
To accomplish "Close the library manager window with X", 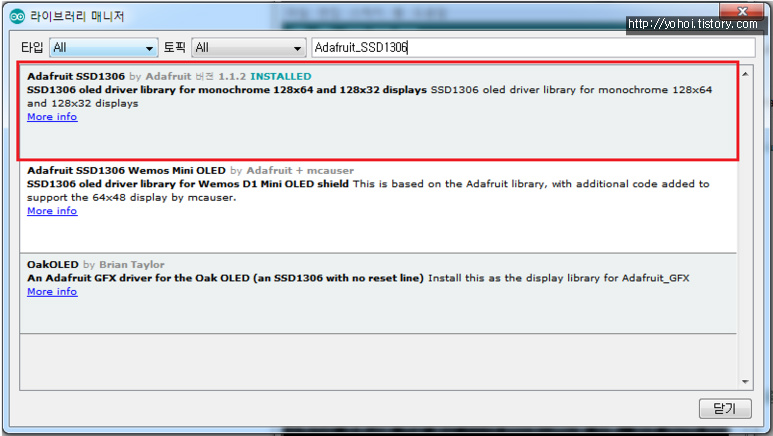I will coord(742,11).
